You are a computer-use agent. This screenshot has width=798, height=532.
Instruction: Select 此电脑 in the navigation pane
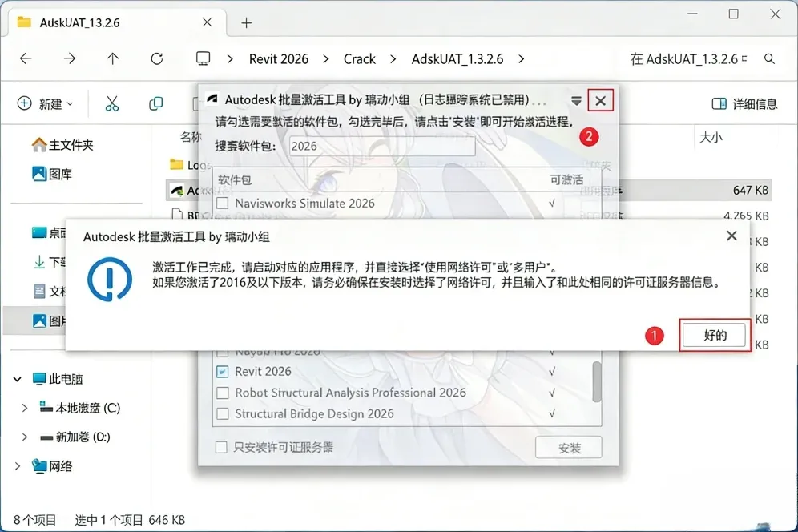pyautogui.click(x=57, y=379)
